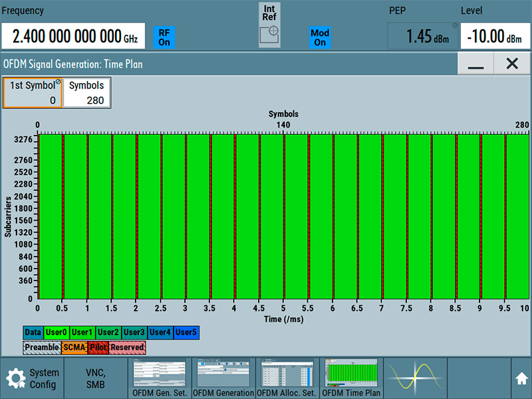The image size is (532, 399).
Task: Select the 1st Symbol field
Action: (33, 93)
